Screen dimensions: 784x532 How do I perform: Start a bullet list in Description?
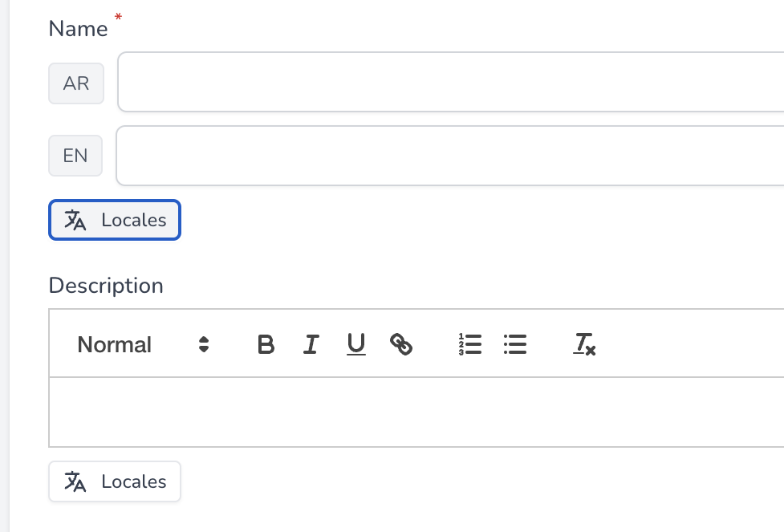click(x=515, y=345)
